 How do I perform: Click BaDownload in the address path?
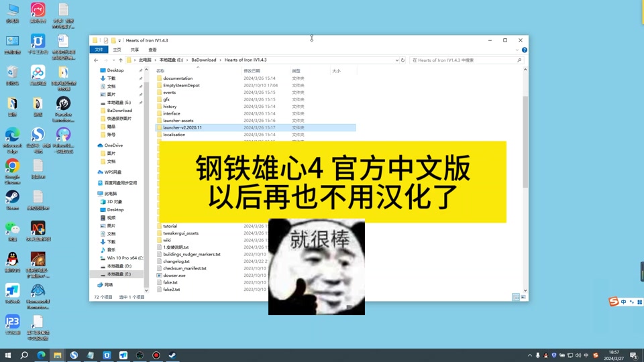(204, 60)
